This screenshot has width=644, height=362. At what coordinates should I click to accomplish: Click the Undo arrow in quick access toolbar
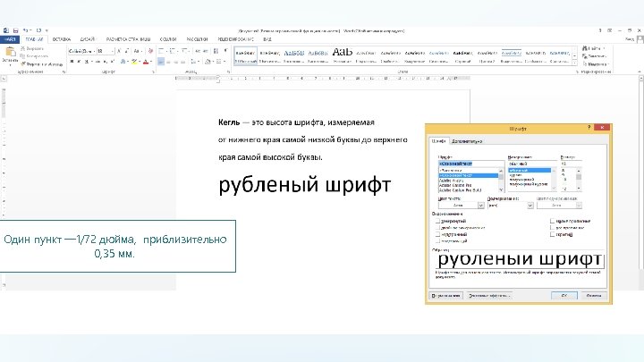click(25, 30)
